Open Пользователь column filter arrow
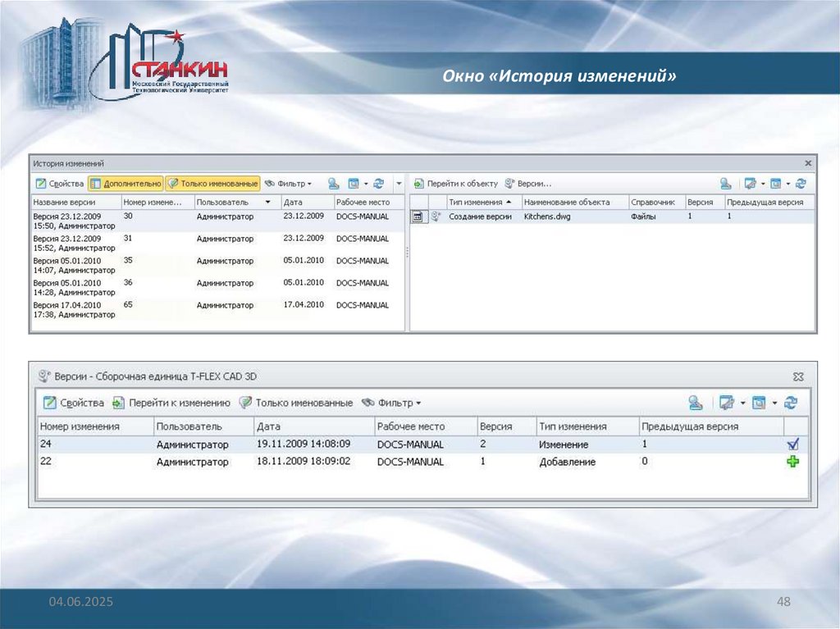The width and height of the screenshot is (840, 629). click(268, 202)
